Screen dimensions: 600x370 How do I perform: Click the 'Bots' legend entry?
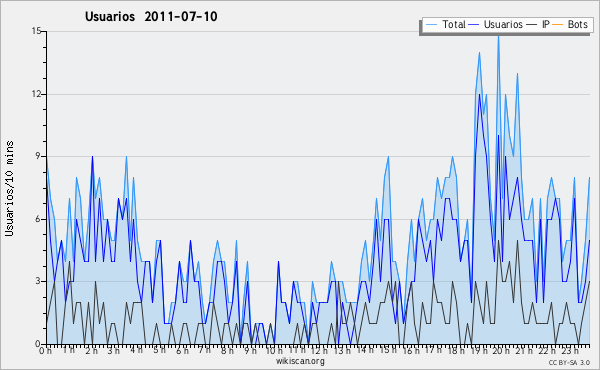577,24
